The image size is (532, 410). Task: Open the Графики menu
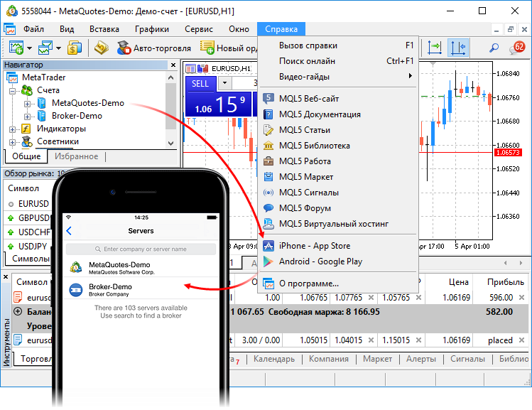[x=152, y=29]
